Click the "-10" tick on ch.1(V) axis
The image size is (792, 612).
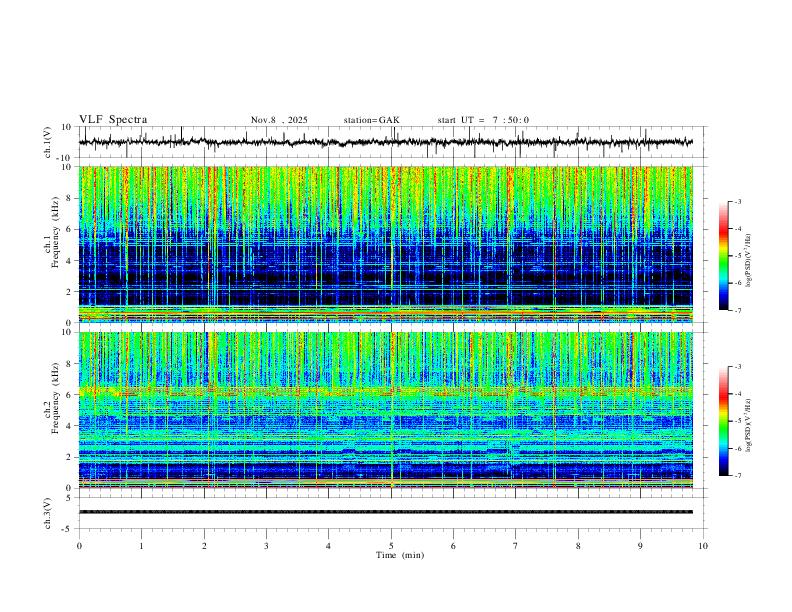(x=65, y=158)
